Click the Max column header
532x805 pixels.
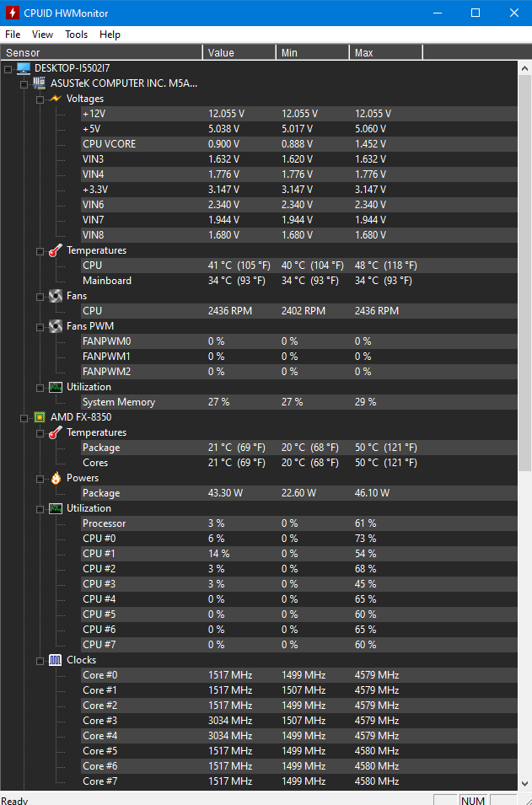click(x=386, y=53)
